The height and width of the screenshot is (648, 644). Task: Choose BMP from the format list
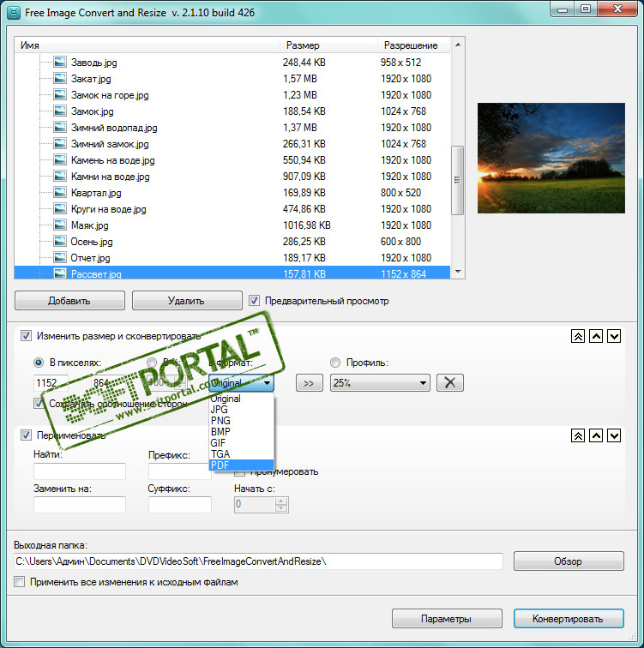coord(242,432)
